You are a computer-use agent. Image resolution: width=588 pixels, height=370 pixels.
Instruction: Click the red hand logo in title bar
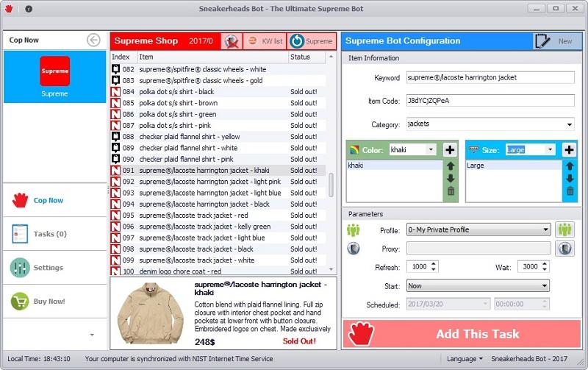(x=9, y=9)
